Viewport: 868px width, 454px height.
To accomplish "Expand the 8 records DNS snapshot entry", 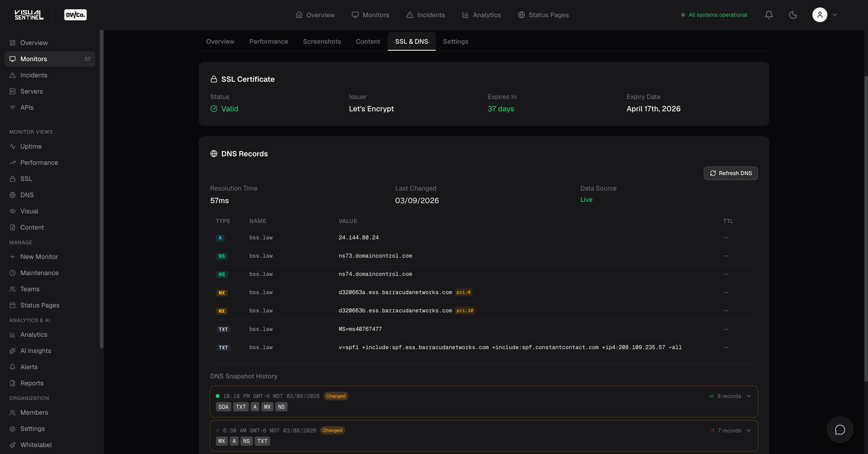I will pos(749,396).
